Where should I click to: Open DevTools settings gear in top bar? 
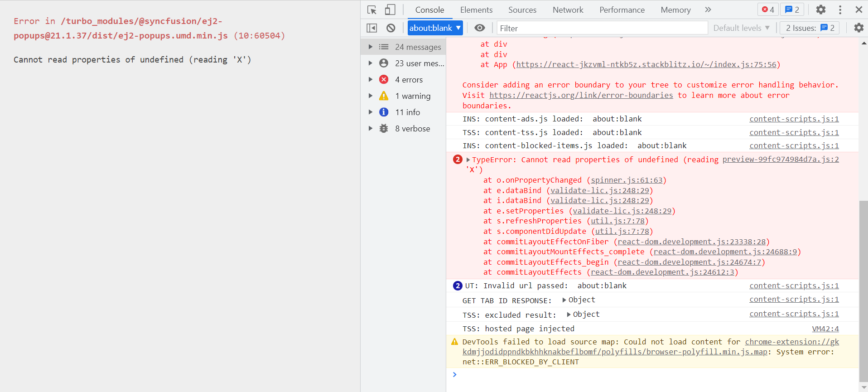coord(821,10)
